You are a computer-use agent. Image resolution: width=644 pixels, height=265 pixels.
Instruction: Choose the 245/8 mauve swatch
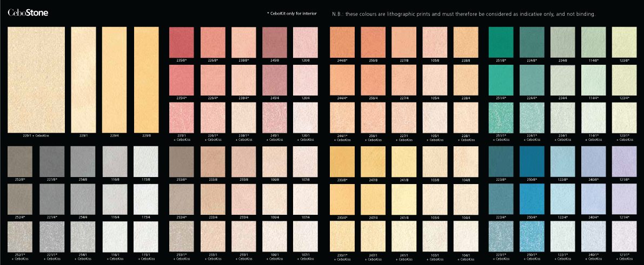(x=274, y=42)
